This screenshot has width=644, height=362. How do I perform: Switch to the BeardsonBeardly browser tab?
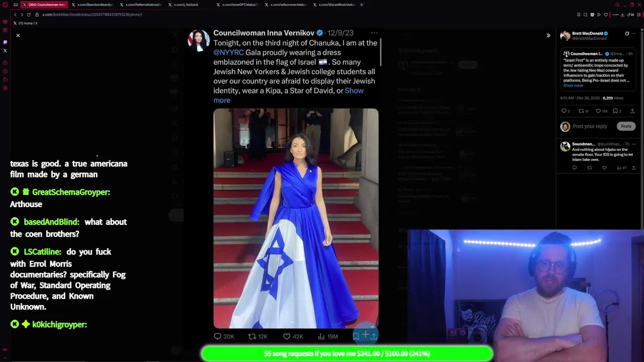click(92, 5)
